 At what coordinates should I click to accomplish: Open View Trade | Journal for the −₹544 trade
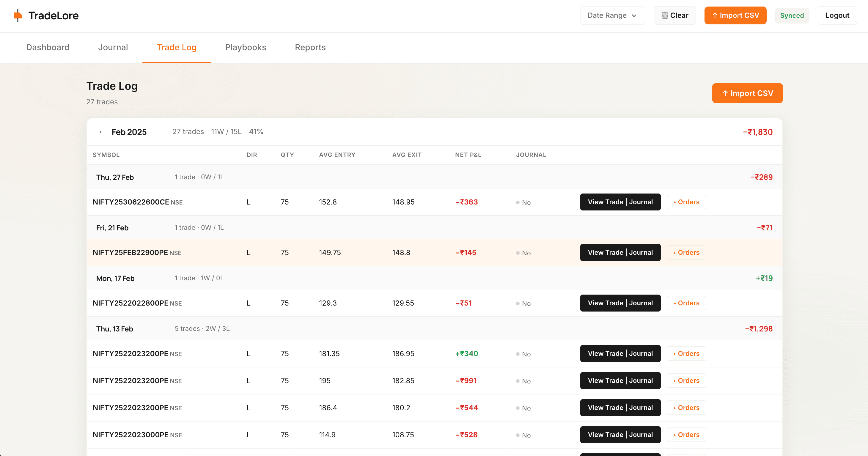[x=620, y=408]
